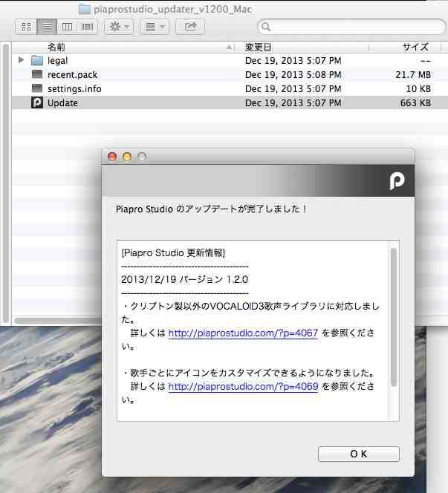
Task: Click the Piapro P logo in dialog header
Action: tap(397, 182)
